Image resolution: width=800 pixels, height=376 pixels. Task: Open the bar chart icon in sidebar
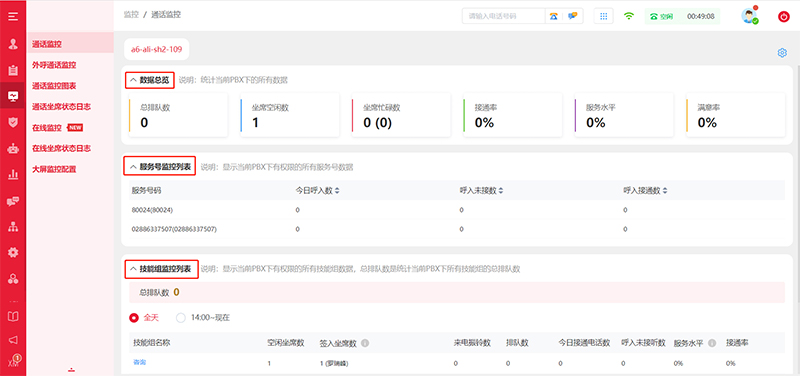pyautogui.click(x=13, y=175)
